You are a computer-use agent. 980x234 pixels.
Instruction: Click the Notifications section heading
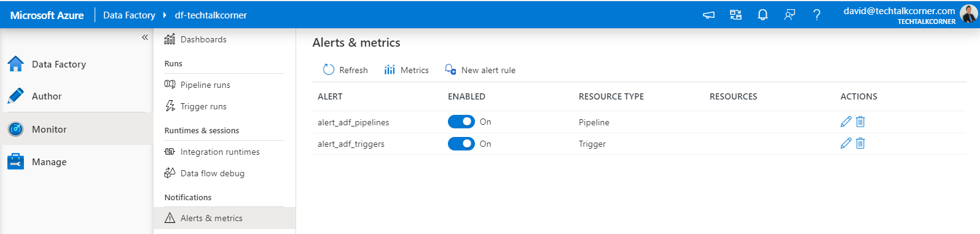pos(188,197)
